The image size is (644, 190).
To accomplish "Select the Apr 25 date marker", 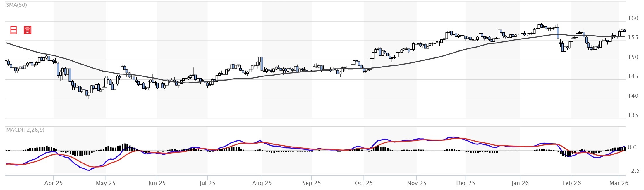I will click(x=54, y=183).
